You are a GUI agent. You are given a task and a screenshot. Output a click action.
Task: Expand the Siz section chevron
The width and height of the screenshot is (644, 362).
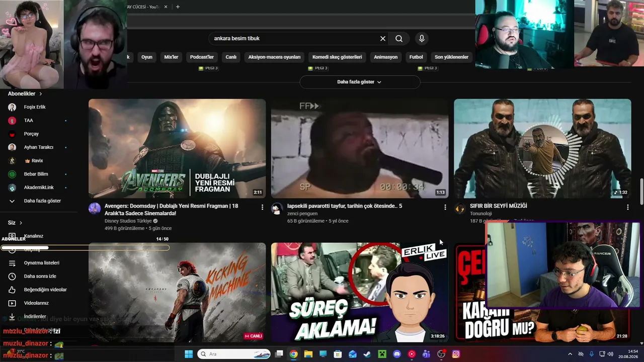pyautogui.click(x=21, y=223)
